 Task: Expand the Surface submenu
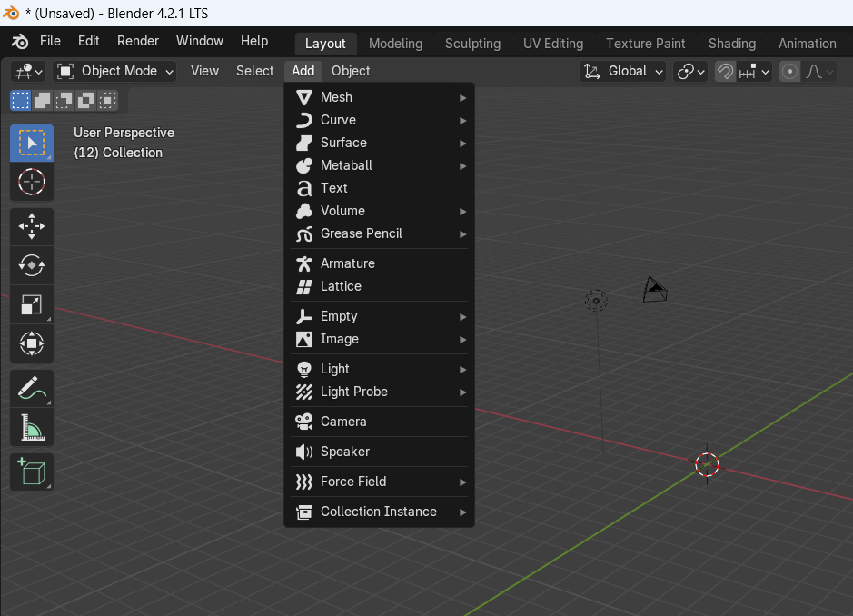[379, 144]
